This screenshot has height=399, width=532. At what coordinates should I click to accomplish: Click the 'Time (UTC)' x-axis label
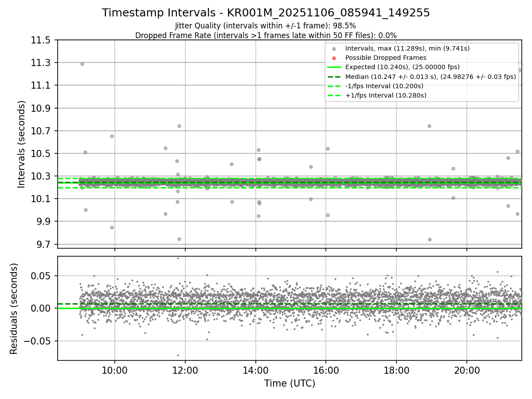tap(289, 383)
